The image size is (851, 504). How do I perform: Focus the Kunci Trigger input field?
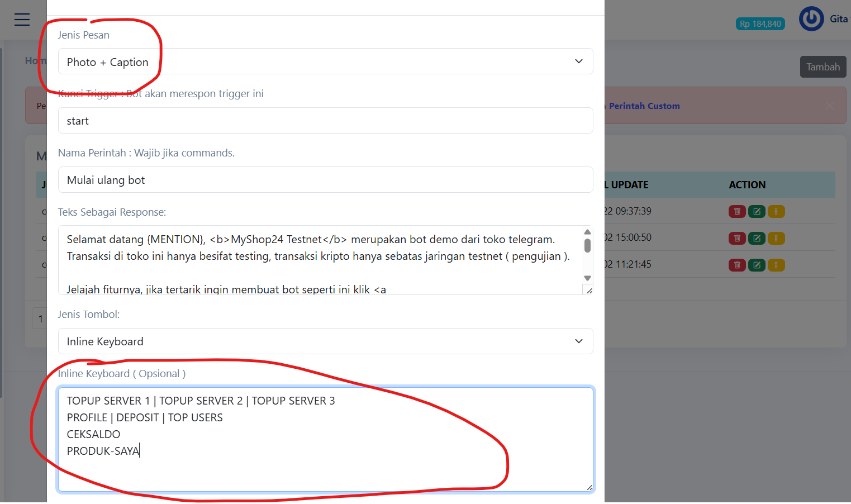(325, 121)
